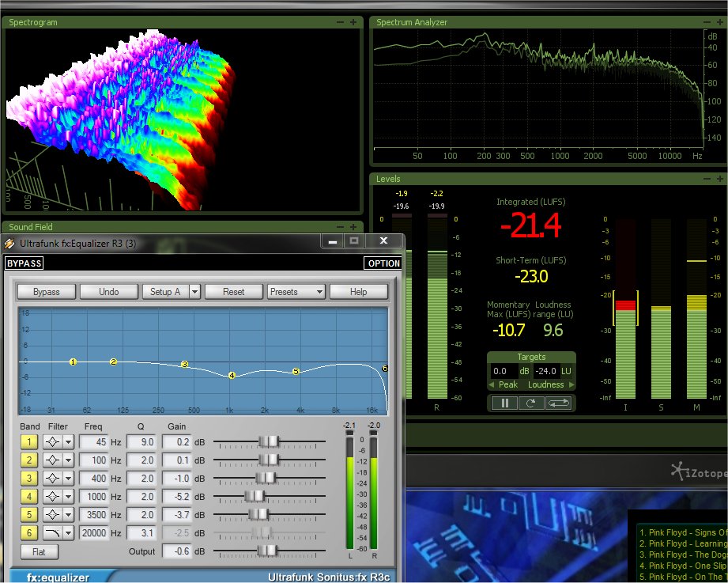Image resolution: width=728 pixels, height=583 pixels.
Task: Select EQ curve node 3
Action: [x=184, y=364]
